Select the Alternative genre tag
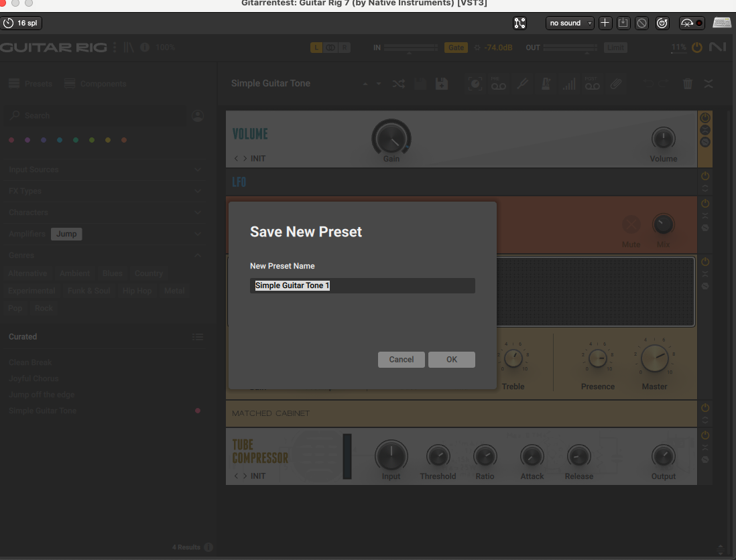This screenshot has height=560, width=736. [x=27, y=273]
